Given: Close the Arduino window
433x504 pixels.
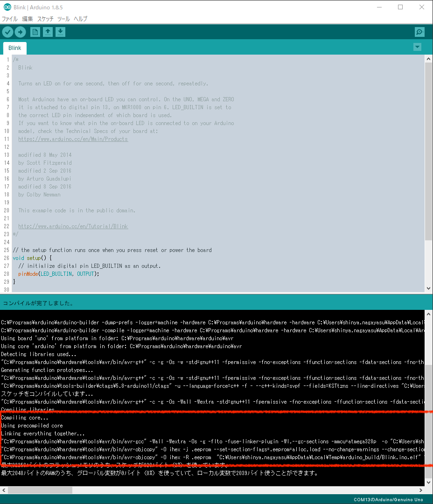Looking at the screenshot, I should (422, 7).
